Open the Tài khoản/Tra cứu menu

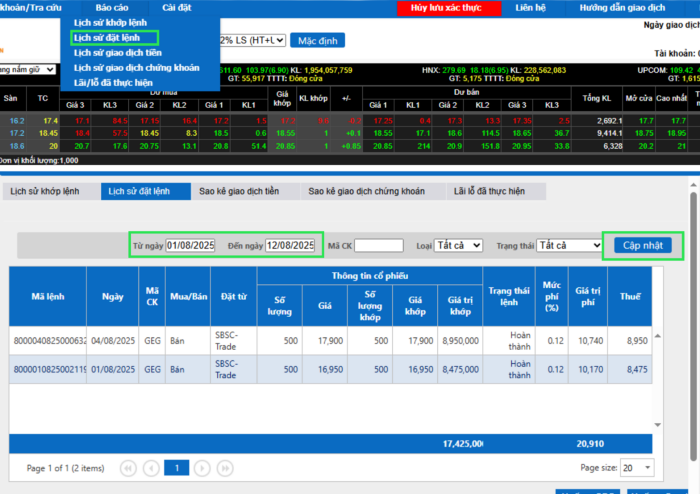pos(31,8)
